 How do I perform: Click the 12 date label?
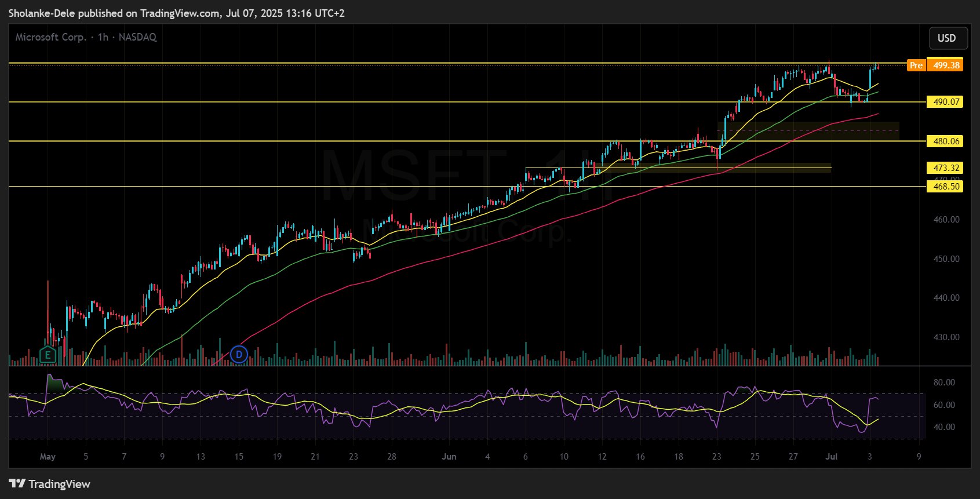click(602, 457)
